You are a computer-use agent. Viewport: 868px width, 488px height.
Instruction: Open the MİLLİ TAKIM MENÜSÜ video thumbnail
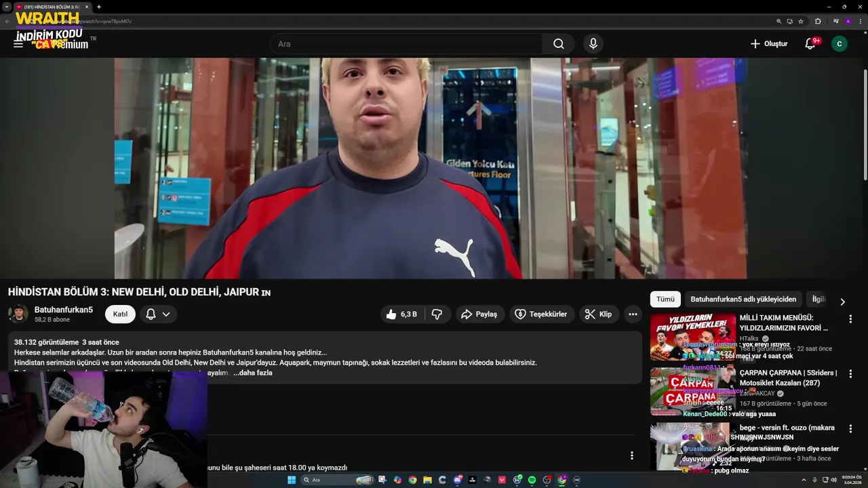coord(692,336)
